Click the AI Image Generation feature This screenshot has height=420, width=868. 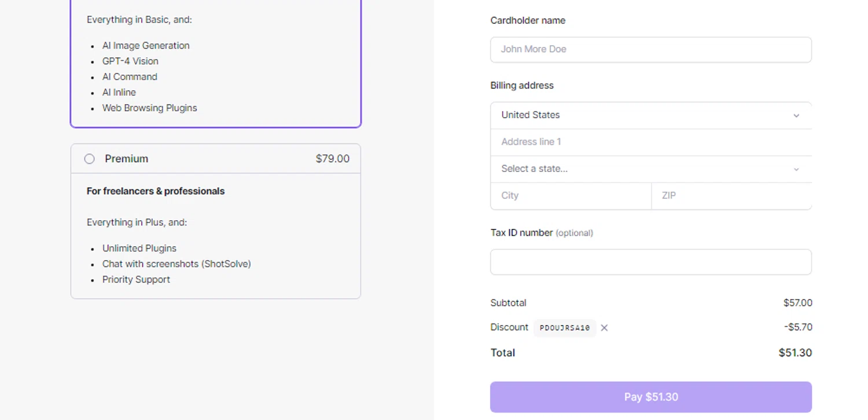coord(146,46)
